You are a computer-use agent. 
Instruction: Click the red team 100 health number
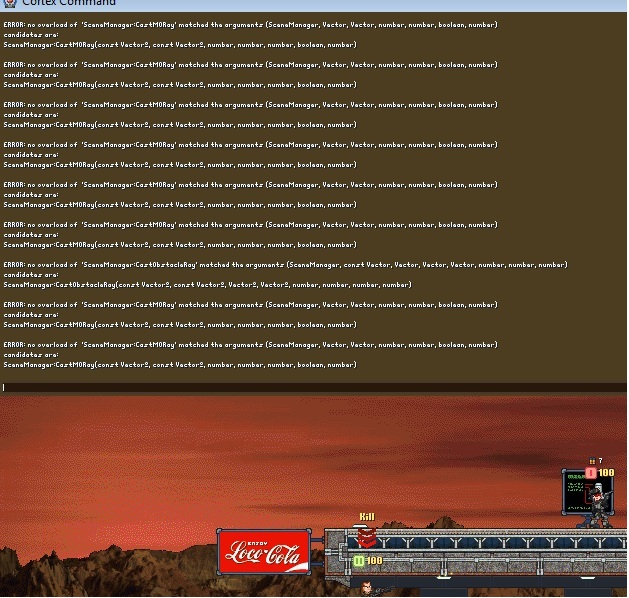tap(606, 473)
